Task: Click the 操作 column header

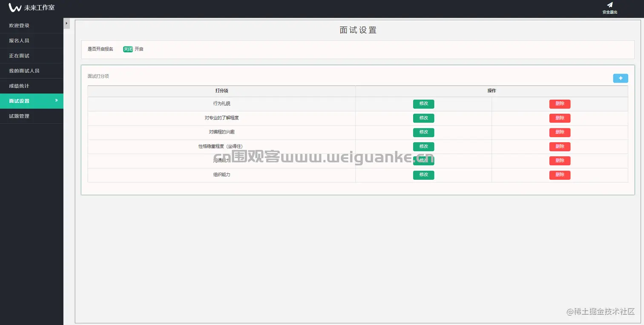Action: 492,91
